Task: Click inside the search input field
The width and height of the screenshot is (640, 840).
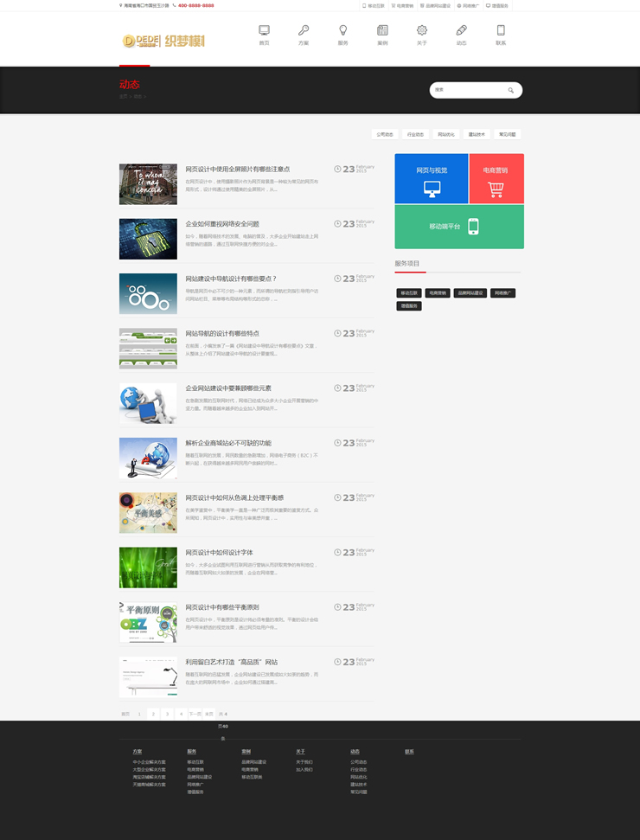Action: pyautogui.click(x=467, y=90)
